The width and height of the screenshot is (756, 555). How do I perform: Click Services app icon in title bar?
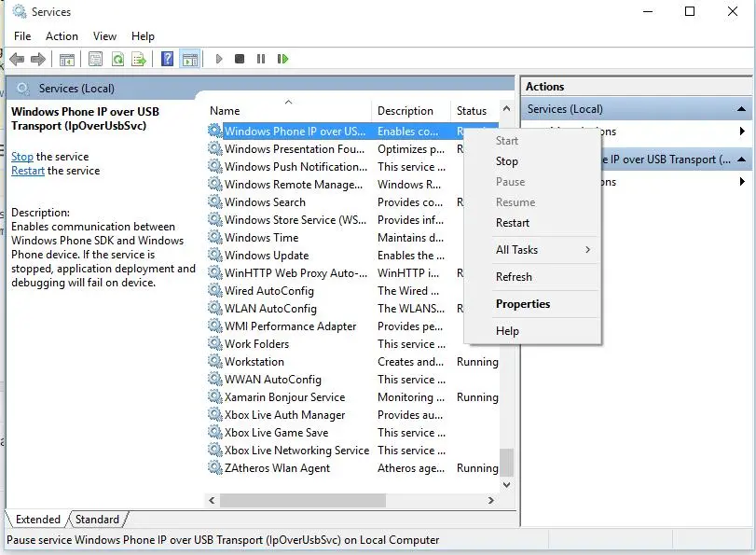pos(20,11)
